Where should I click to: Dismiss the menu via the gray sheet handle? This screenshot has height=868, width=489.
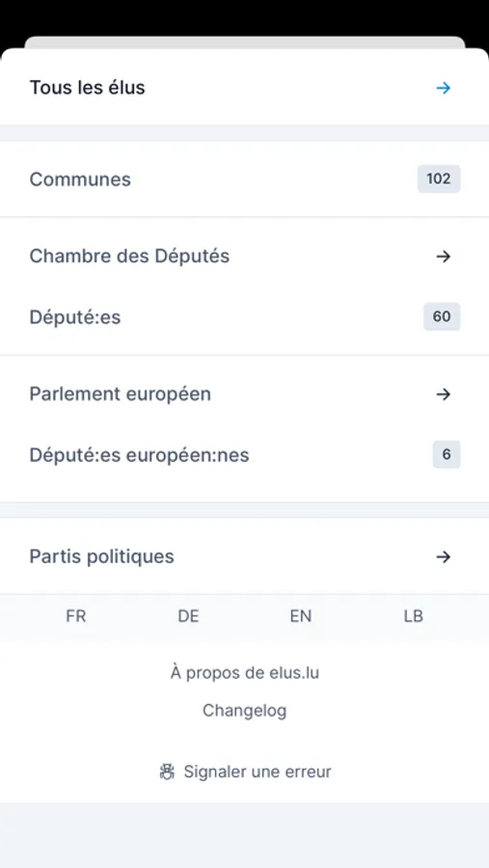click(x=244, y=42)
